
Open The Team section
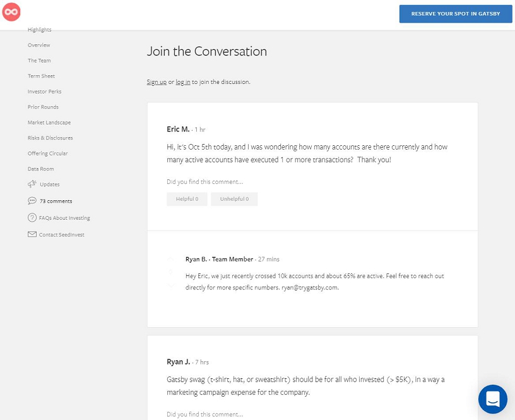pos(39,61)
